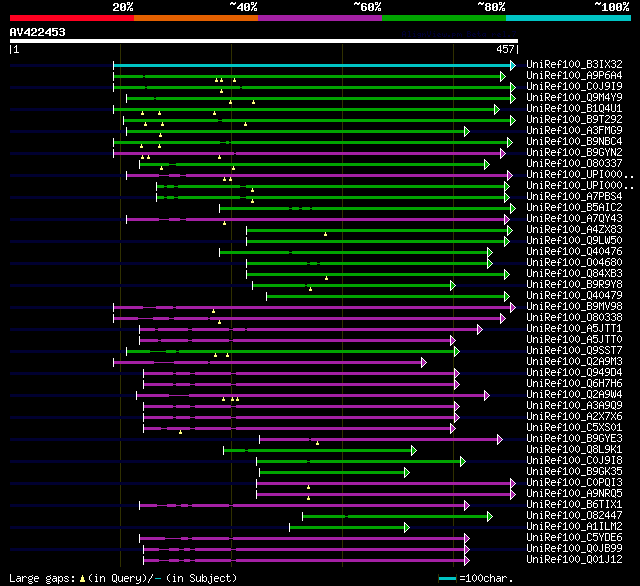Click the purple ~60% legend color segment
The width and height of the screenshot is (640, 586).
tap(320, 18)
